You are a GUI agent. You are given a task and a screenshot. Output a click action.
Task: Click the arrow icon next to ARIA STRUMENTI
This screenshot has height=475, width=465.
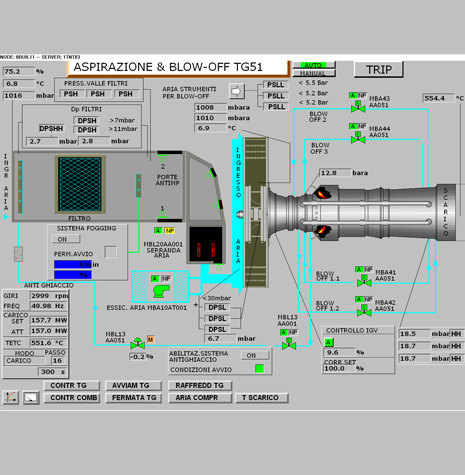(x=236, y=91)
